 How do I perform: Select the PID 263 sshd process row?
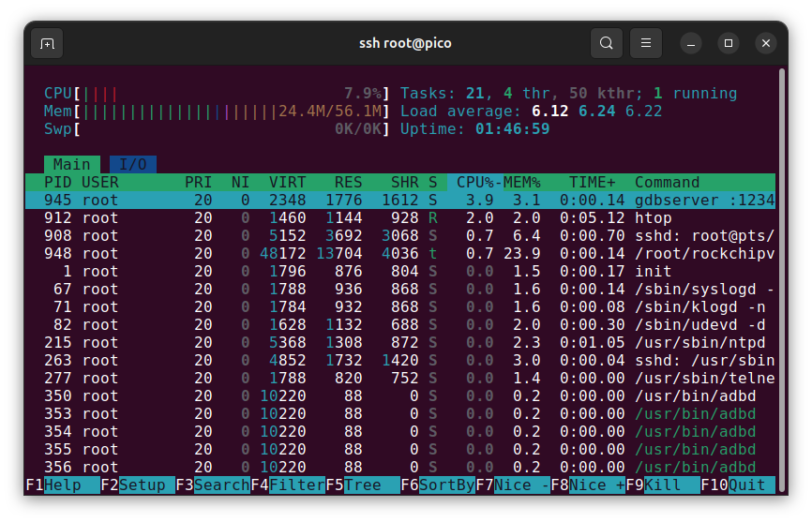click(400, 361)
